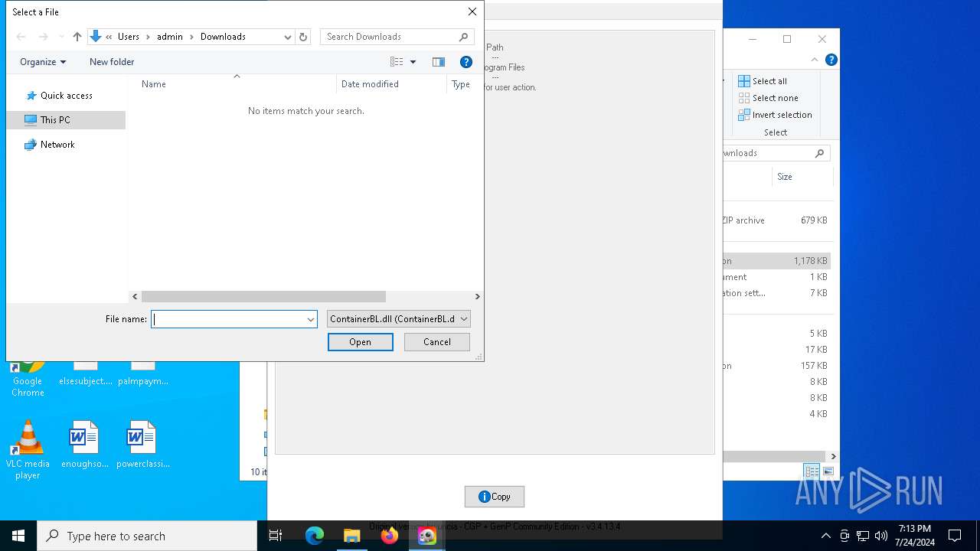Click the Open button
The image size is (980, 551).
[x=361, y=342]
